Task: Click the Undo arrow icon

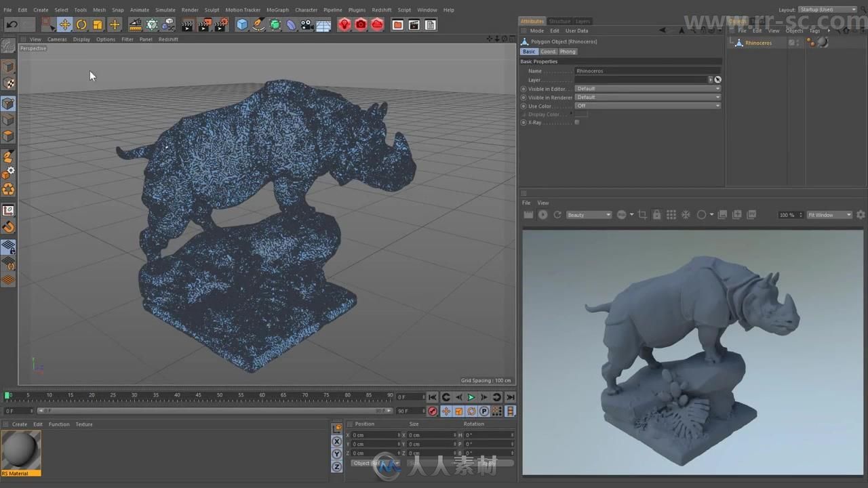Action: [x=12, y=25]
